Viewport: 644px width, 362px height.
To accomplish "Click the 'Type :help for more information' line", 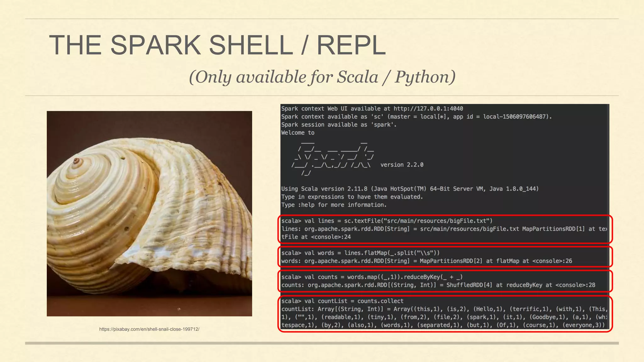I will pos(334,205).
